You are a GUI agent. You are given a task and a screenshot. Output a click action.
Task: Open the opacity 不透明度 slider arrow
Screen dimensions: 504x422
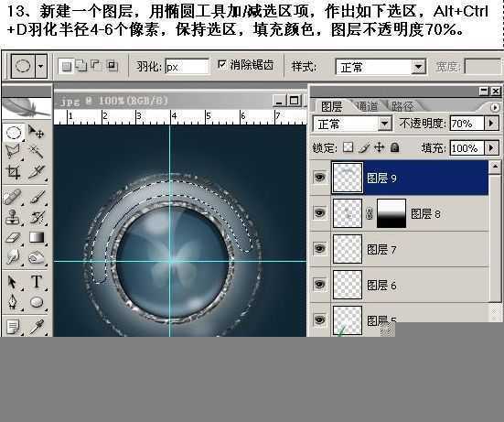click(x=491, y=124)
